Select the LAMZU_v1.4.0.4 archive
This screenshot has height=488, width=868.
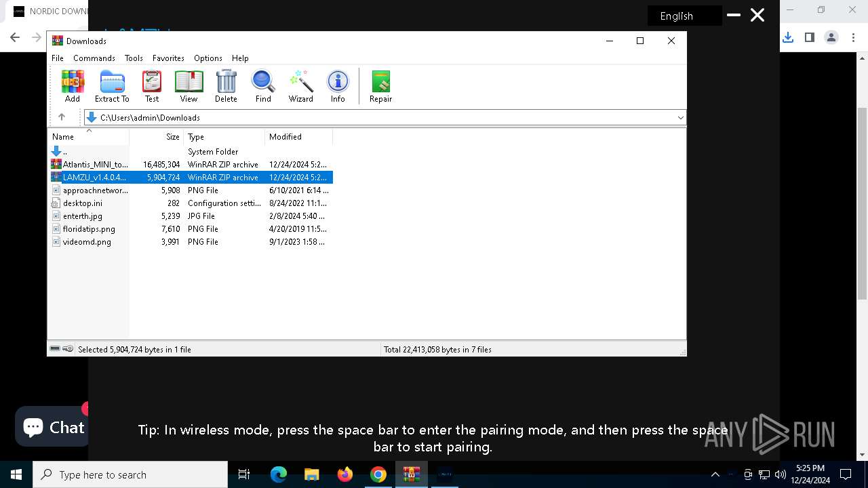(x=191, y=178)
